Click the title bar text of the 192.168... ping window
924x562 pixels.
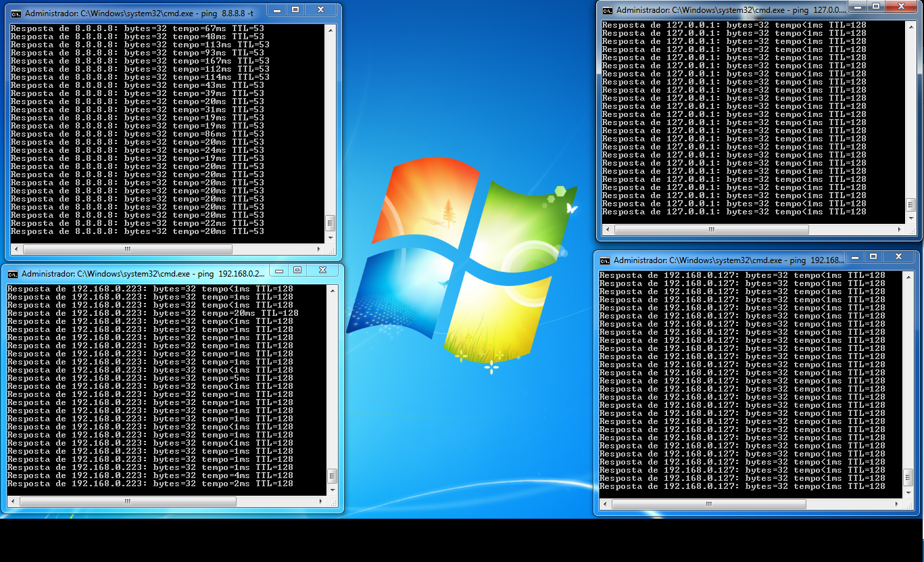[729, 260]
